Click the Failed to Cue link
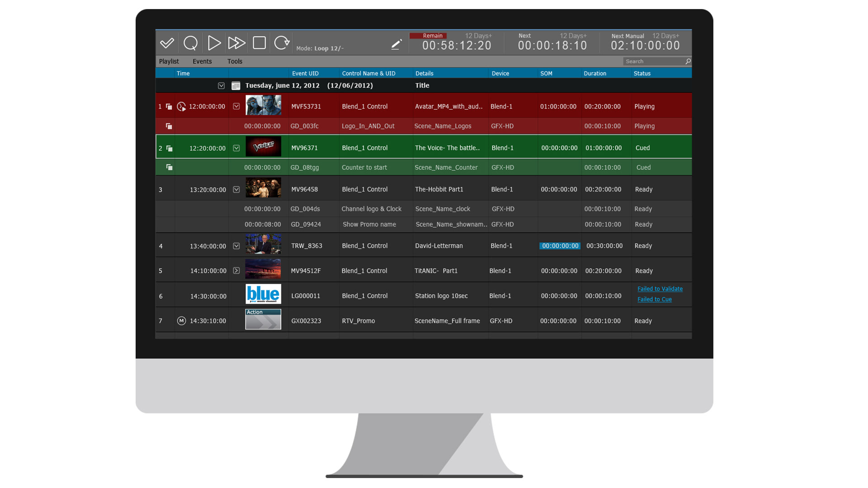 point(654,299)
